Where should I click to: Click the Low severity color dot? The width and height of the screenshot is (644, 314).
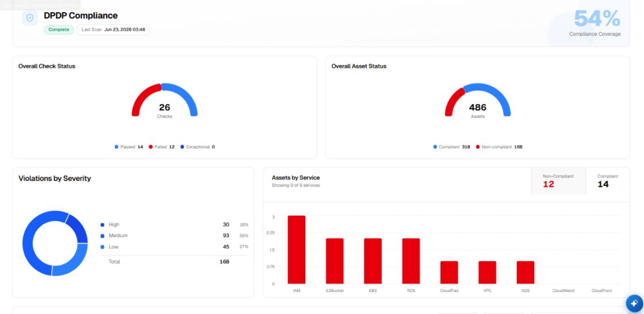point(102,247)
